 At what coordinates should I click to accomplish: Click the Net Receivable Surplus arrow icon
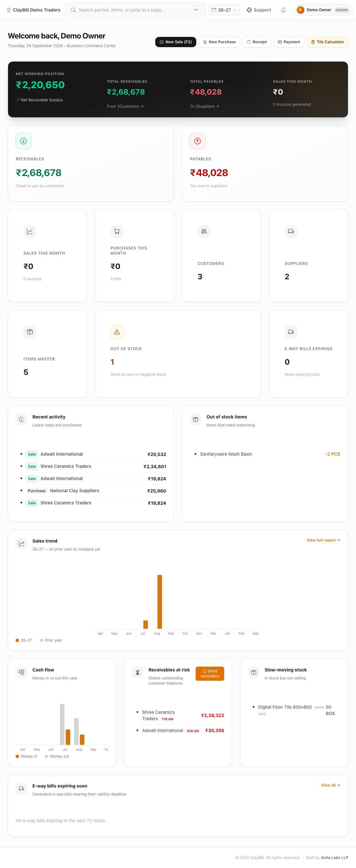tap(18, 100)
